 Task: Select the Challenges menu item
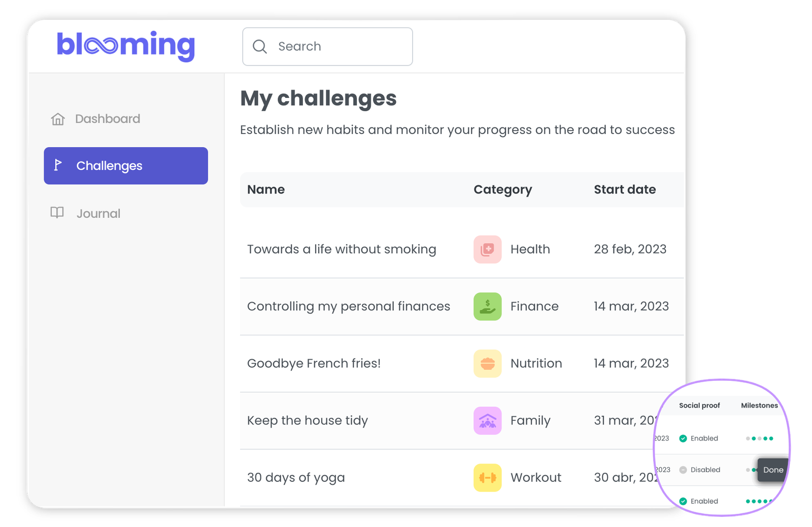click(126, 166)
